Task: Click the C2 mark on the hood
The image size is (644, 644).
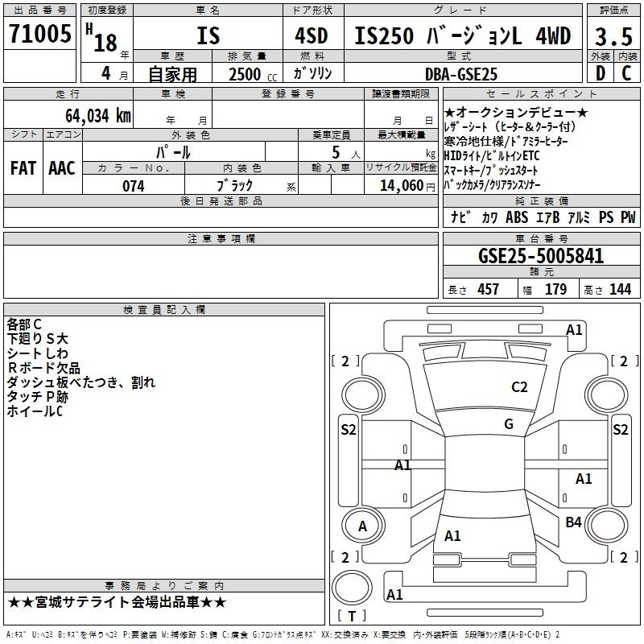Action: (x=519, y=387)
